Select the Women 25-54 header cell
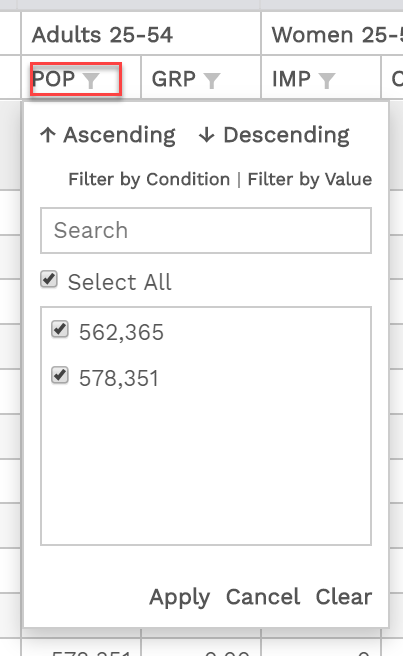The height and width of the screenshot is (656, 403). click(x=332, y=34)
